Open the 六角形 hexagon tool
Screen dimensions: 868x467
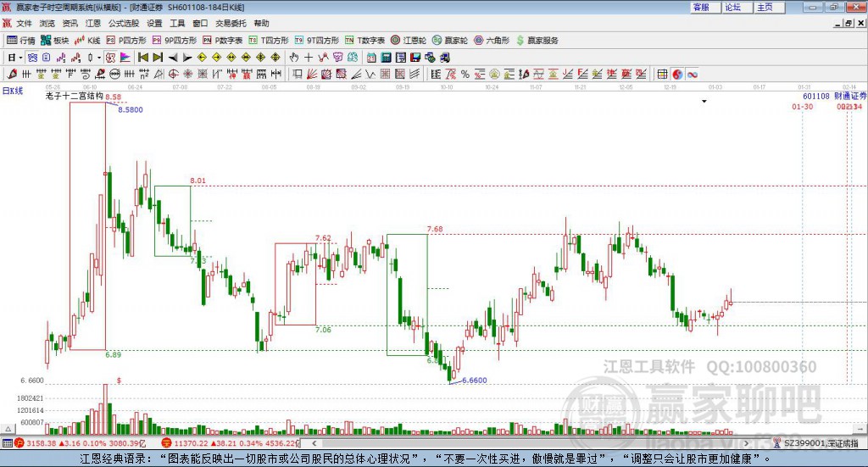click(492, 41)
